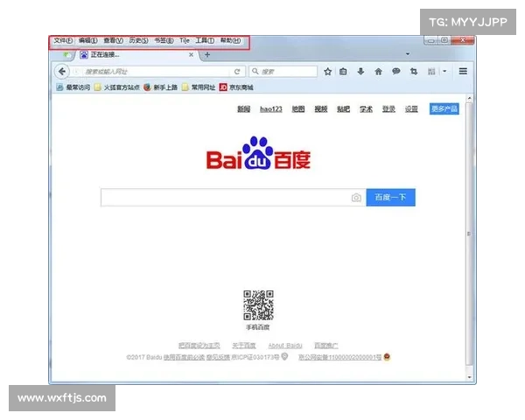Focus the toolbar search box

(x=283, y=72)
